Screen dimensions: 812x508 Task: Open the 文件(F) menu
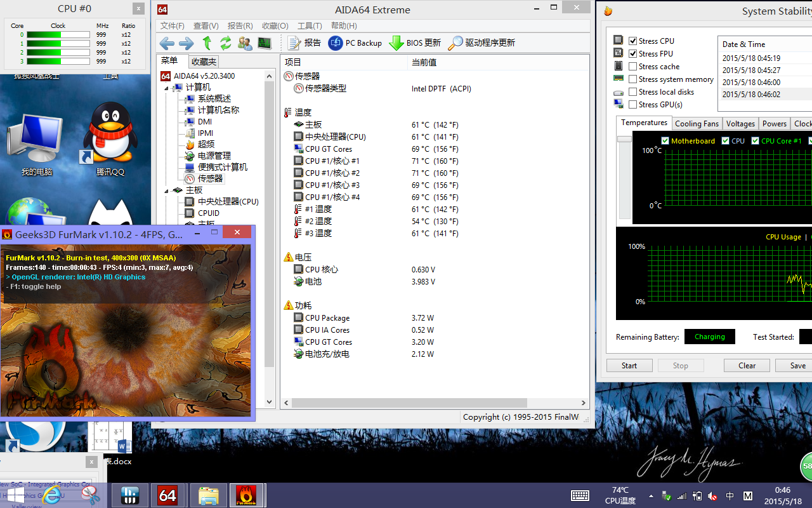pos(173,26)
